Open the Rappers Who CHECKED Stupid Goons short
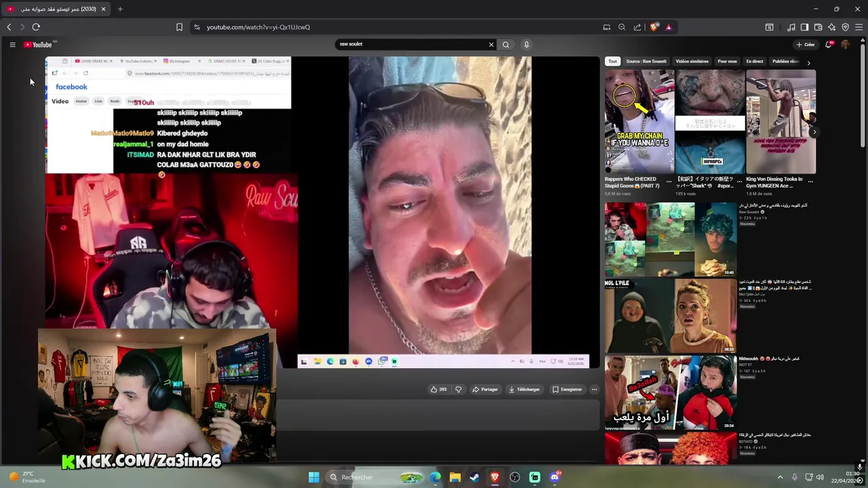This screenshot has width=868, height=488. pos(639,122)
